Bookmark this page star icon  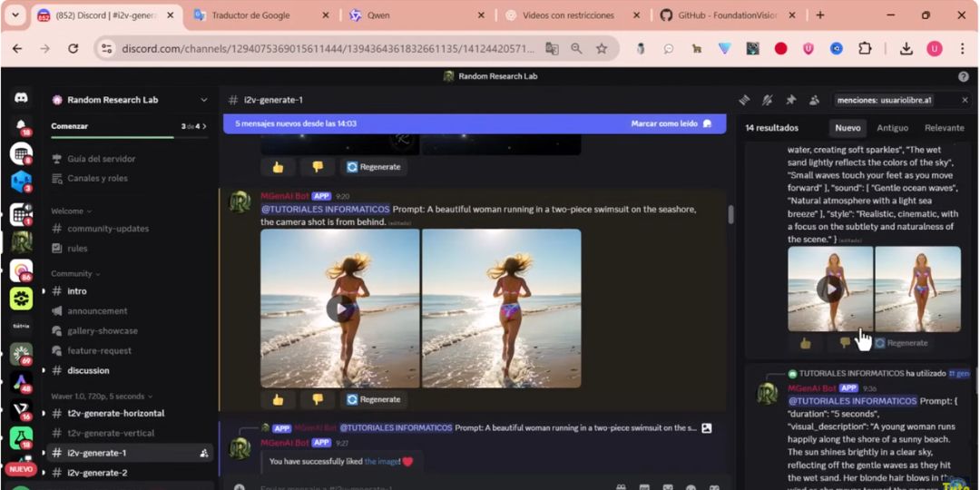[602, 49]
